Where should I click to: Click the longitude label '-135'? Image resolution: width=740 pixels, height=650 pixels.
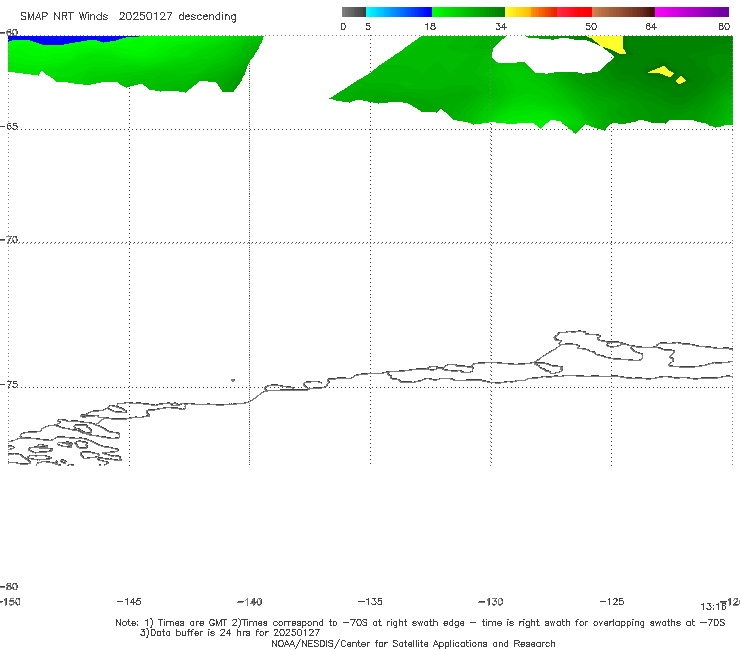(370, 602)
